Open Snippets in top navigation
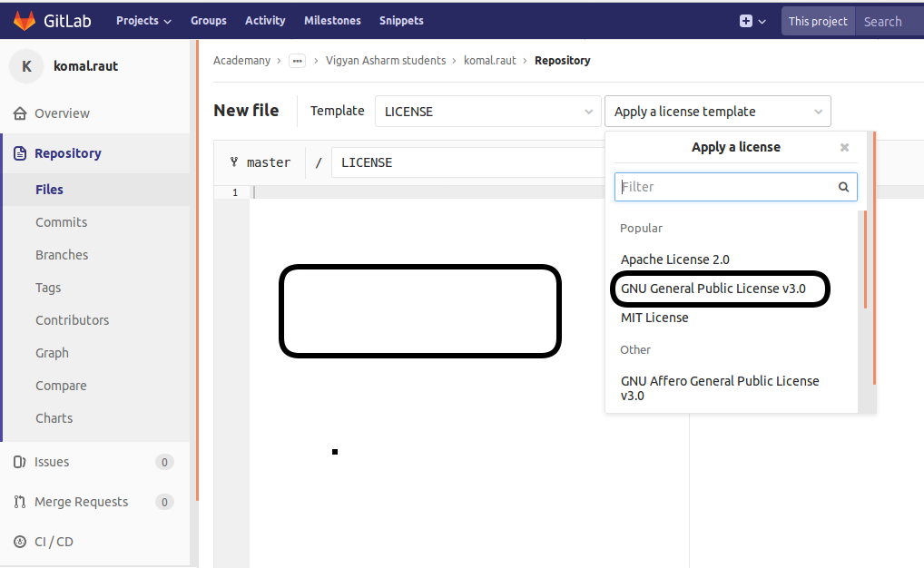This screenshot has height=568, width=924. tap(401, 21)
